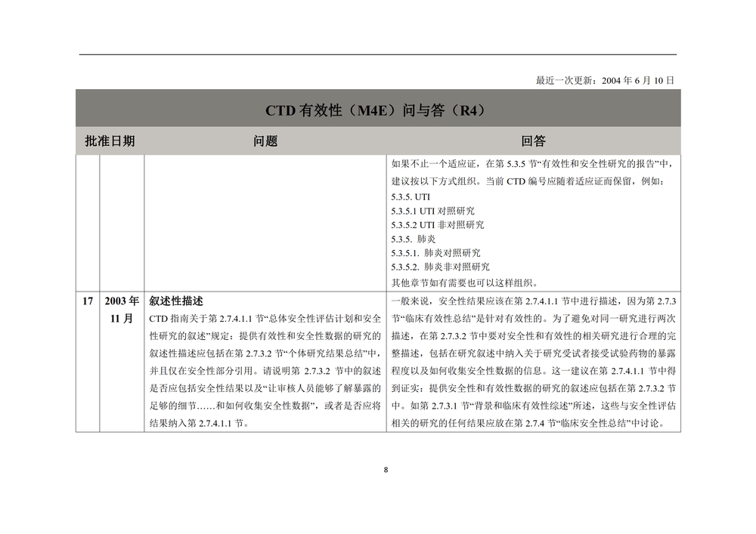Click the title "CTD 有效性（M4E）问与答（R4）"
Screen dimensions: 756x534
click(375, 110)
